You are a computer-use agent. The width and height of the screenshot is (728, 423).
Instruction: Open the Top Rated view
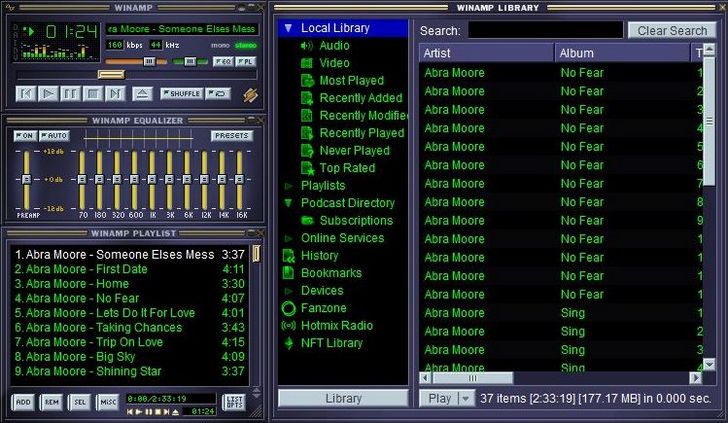[347, 168]
